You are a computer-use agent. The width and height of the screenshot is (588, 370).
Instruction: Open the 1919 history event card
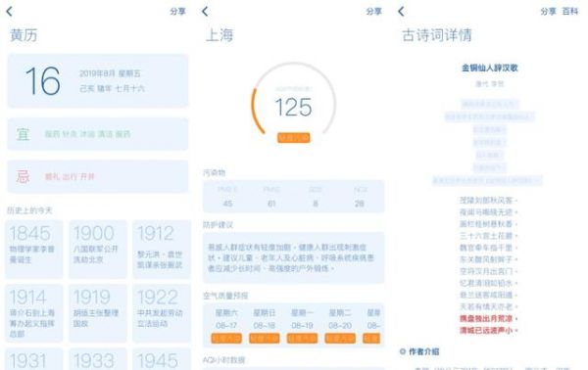coord(98,313)
